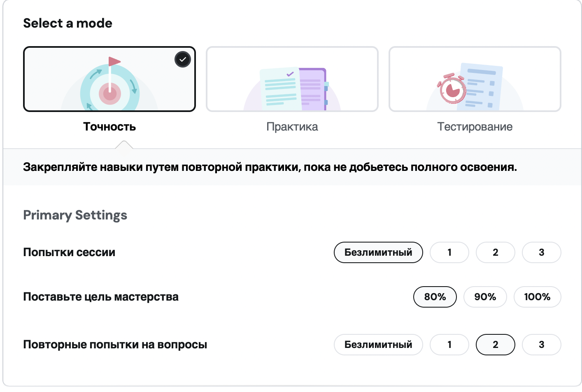
Task: Set Повторные попытки на вопросы to 2
Action: point(496,345)
